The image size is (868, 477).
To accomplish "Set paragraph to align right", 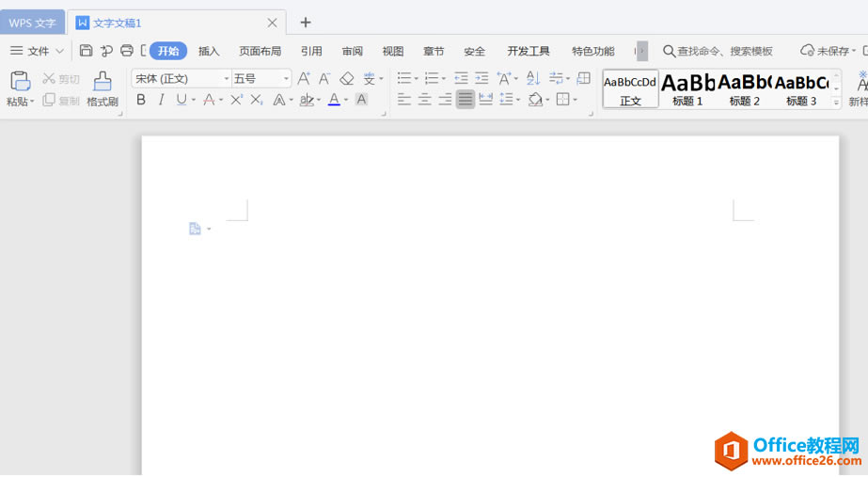I will (445, 100).
